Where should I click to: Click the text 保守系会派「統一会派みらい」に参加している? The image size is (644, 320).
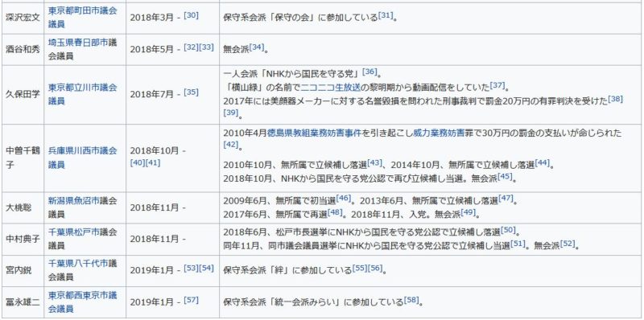313,303
